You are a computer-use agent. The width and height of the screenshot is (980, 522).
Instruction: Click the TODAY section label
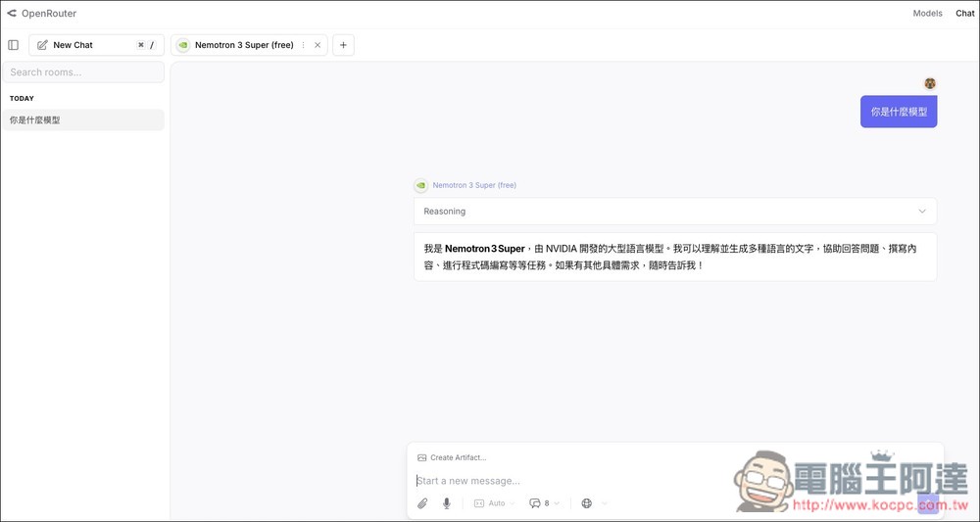(22, 99)
